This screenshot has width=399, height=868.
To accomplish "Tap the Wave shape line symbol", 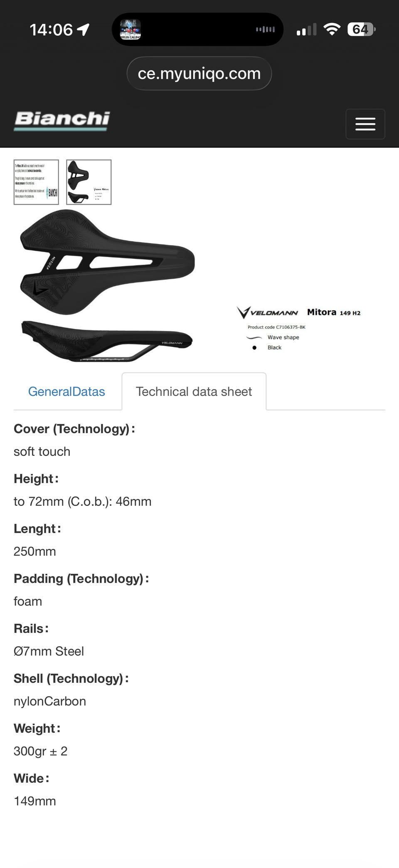I will (x=254, y=337).
